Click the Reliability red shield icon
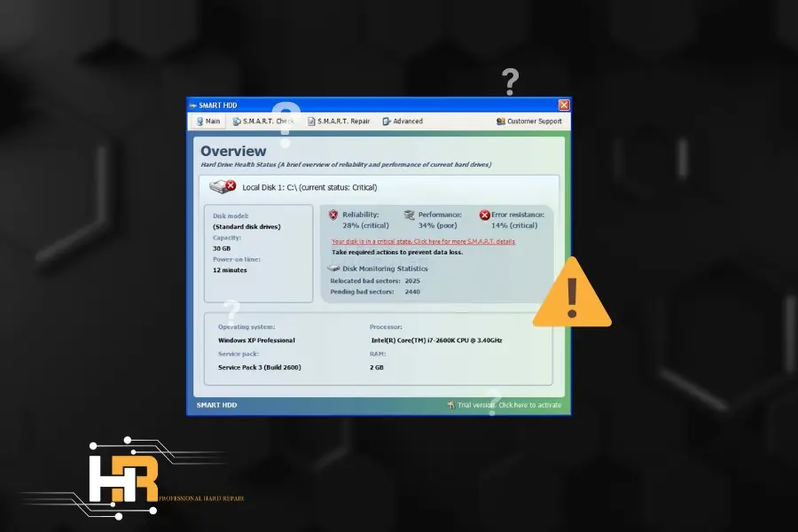 point(333,215)
